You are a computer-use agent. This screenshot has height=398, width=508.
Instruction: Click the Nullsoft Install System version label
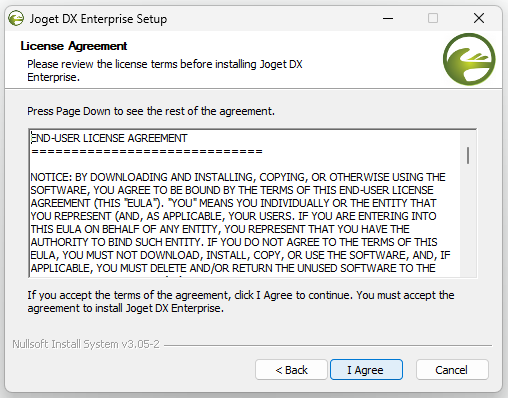tap(86, 344)
